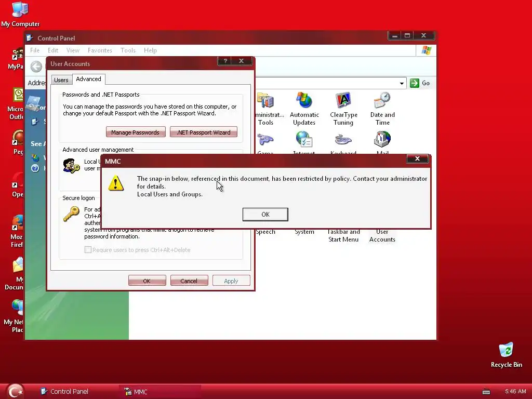The height and width of the screenshot is (399, 532).
Task: Select User Accounts label in Control Panel
Action: click(x=382, y=235)
